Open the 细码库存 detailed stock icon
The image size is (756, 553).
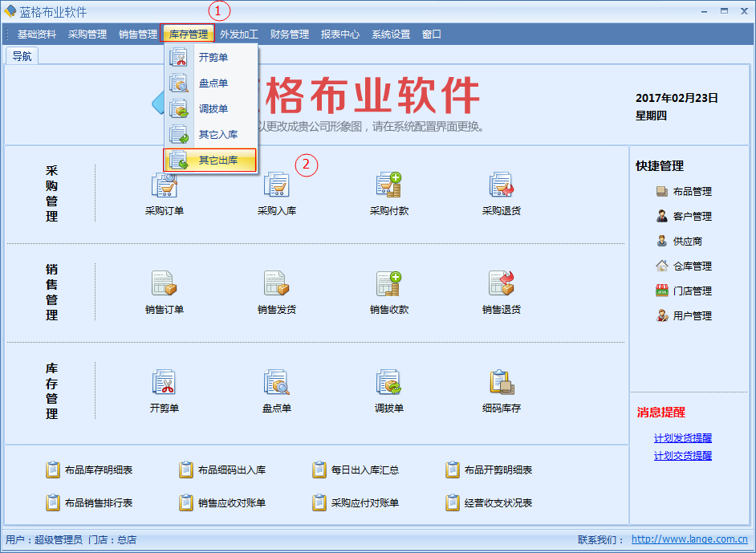point(502,382)
